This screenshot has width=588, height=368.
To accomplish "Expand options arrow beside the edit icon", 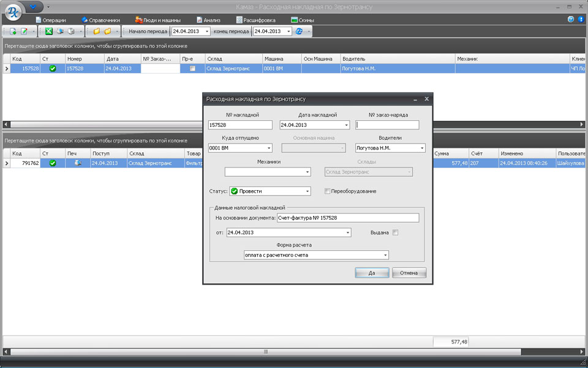I will [33, 32].
